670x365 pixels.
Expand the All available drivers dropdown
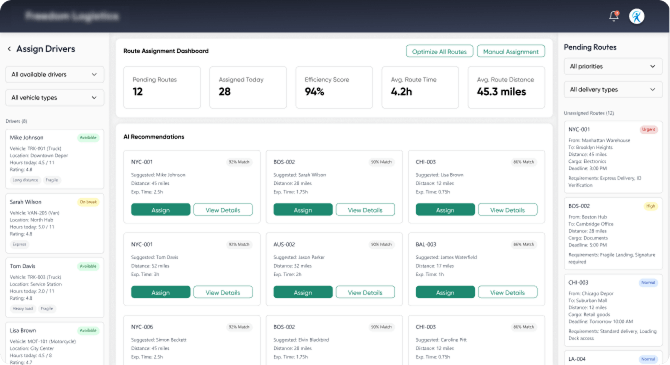click(55, 74)
